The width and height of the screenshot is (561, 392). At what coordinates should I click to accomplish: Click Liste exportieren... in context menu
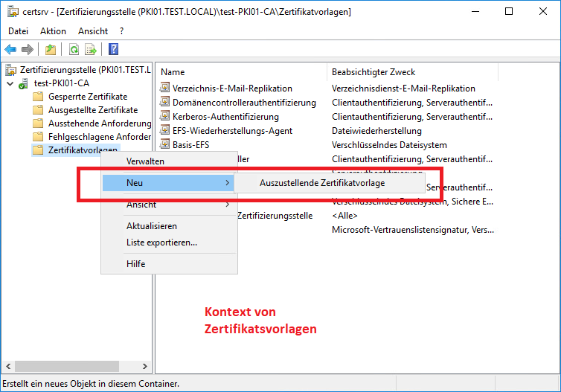click(x=161, y=242)
